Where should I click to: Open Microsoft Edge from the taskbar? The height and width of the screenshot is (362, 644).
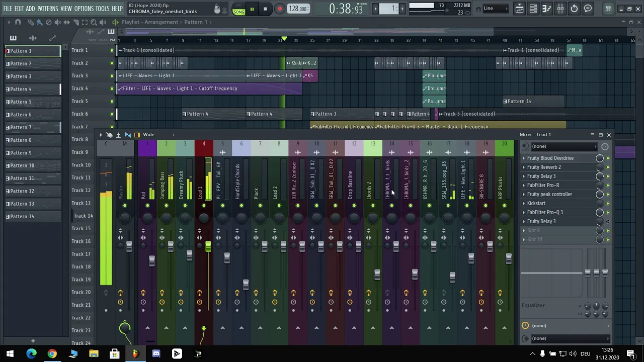(x=31, y=354)
